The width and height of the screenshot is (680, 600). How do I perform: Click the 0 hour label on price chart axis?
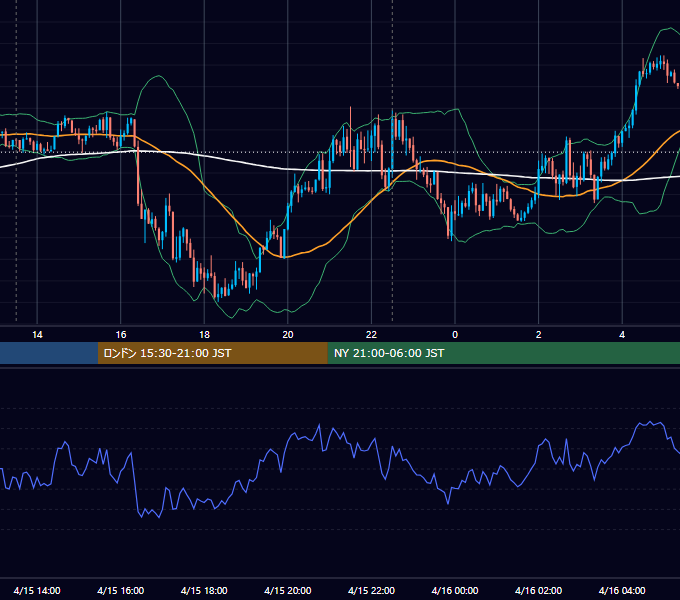[x=455, y=335]
